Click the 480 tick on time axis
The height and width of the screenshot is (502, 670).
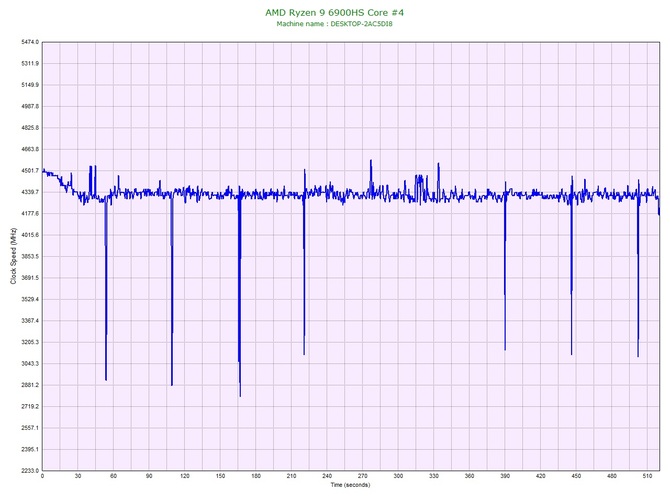point(612,476)
